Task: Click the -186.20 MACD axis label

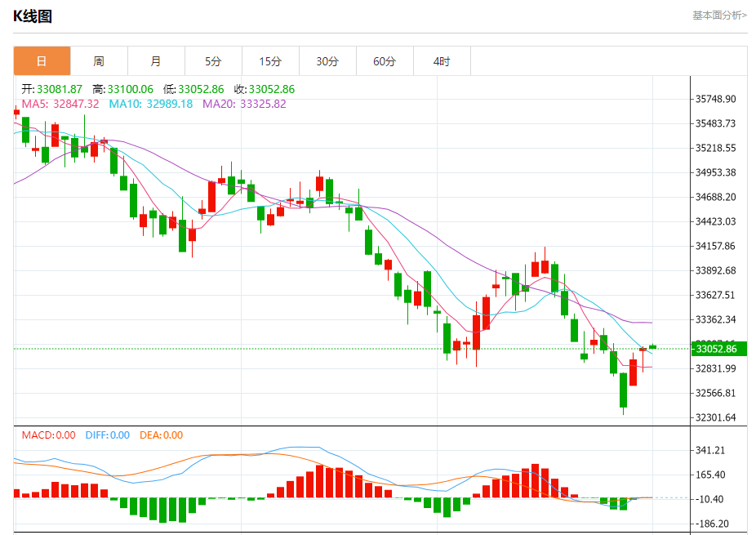Action: [x=710, y=524]
